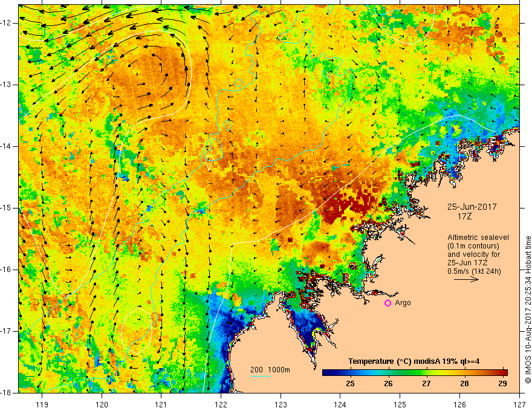532x411 pixels.
Task: Click the 'Temperature (°C) modisA 19% ql>=4' title
Action: point(414,361)
